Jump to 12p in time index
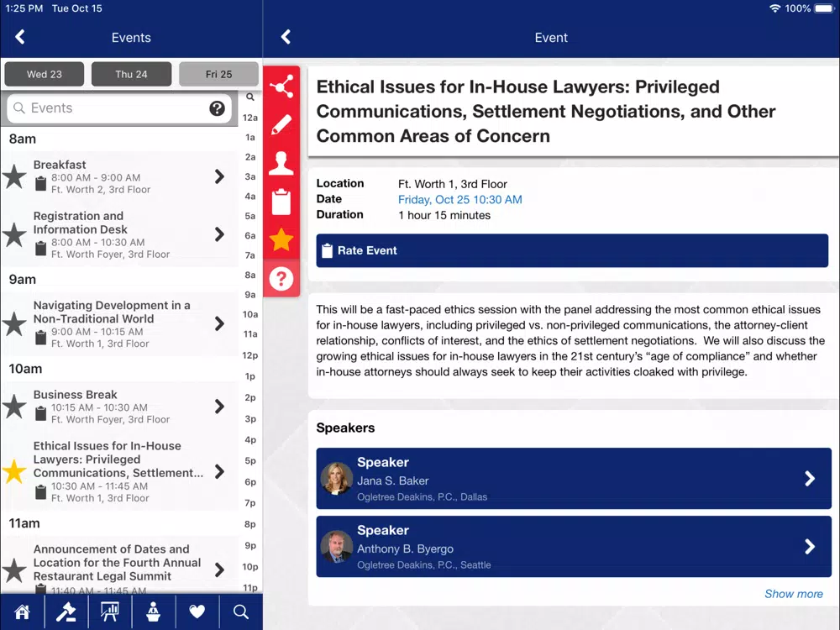Viewport: 840px width, 630px height. [x=250, y=355]
